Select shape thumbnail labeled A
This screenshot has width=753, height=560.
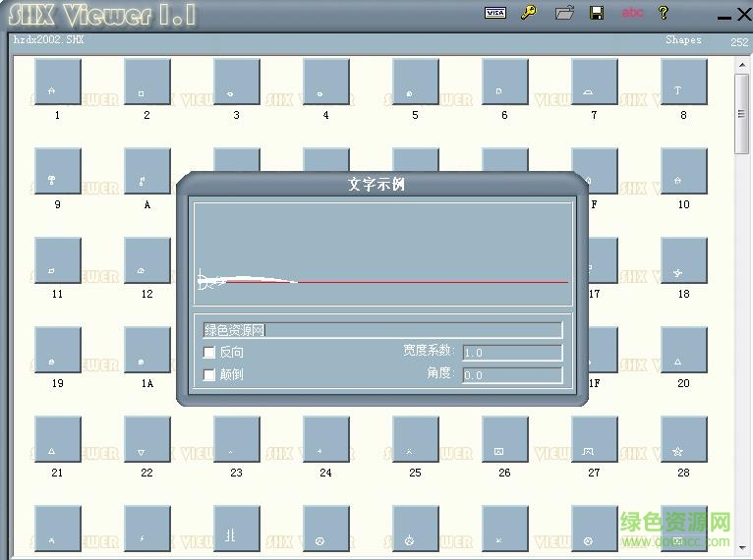coord(146,171)
